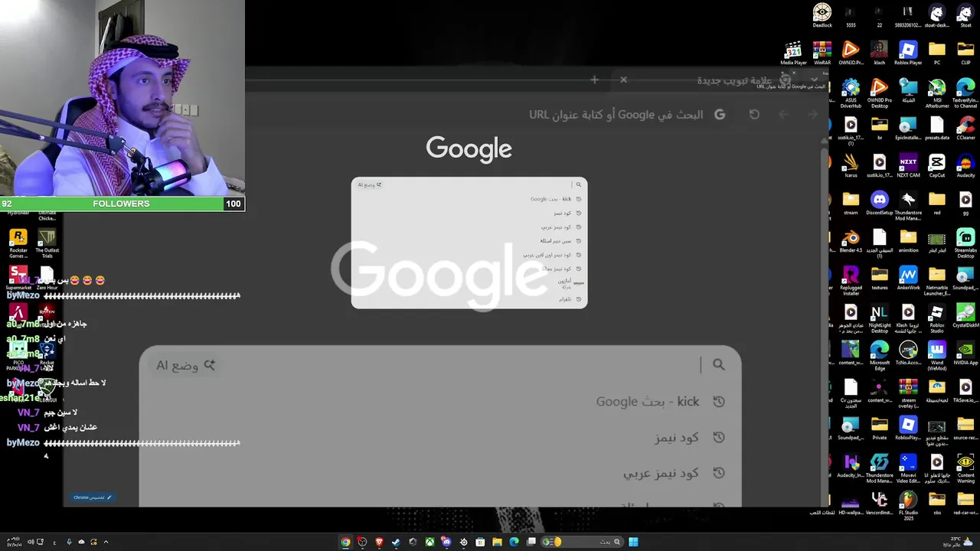Open Wand (WeMod) desktop shortcut
The width and height of the screenshot is (980, 551).
937,354
